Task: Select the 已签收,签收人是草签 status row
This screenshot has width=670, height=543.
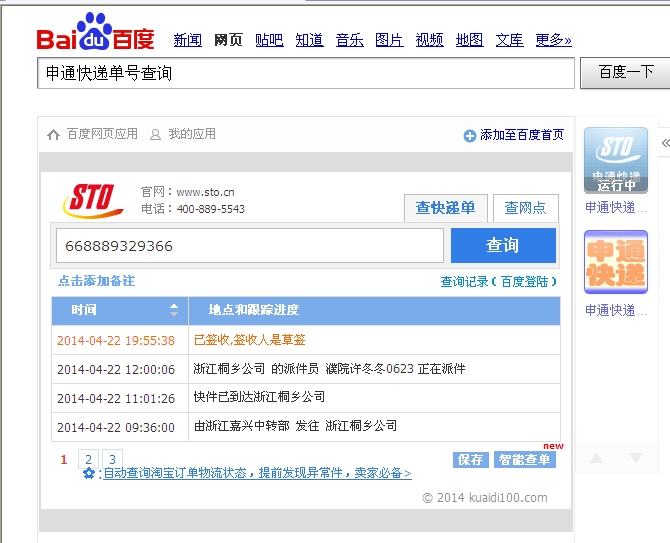Action: [x=374, y=340]
